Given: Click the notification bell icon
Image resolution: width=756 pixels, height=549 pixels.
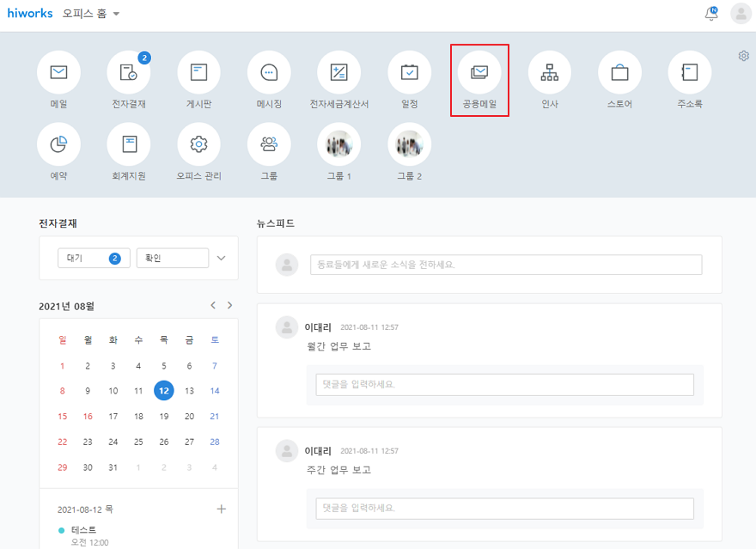Looking at the screenshot, I should [711, 14].
